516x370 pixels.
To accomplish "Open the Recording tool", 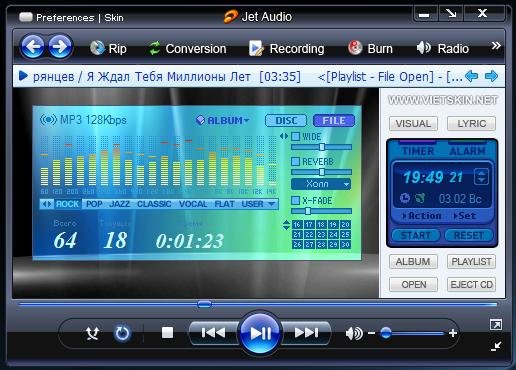I will (x=287, y=49).
